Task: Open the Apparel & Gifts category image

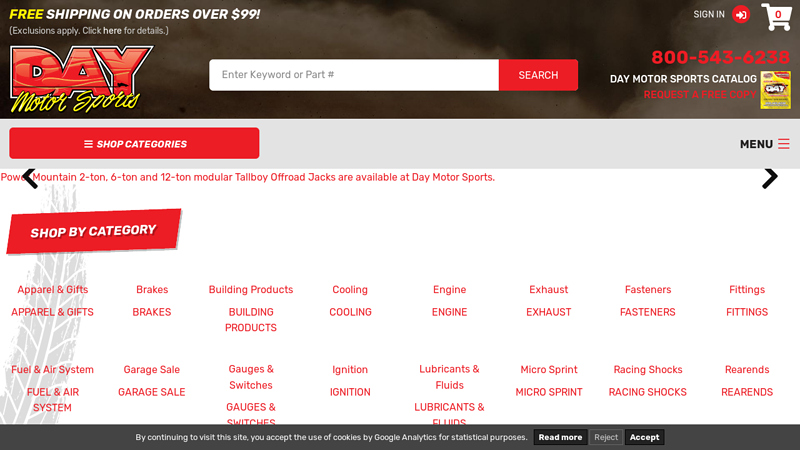Action: [x=53, y=289]
